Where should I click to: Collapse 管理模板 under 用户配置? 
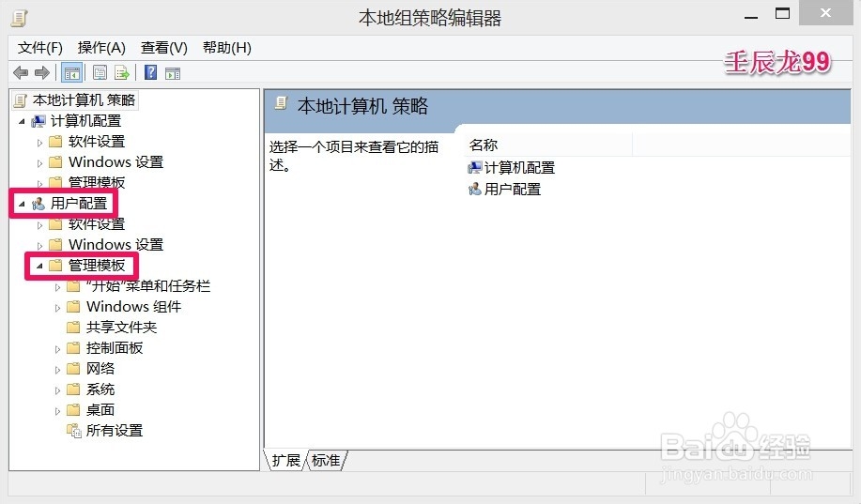click(39, 267)
